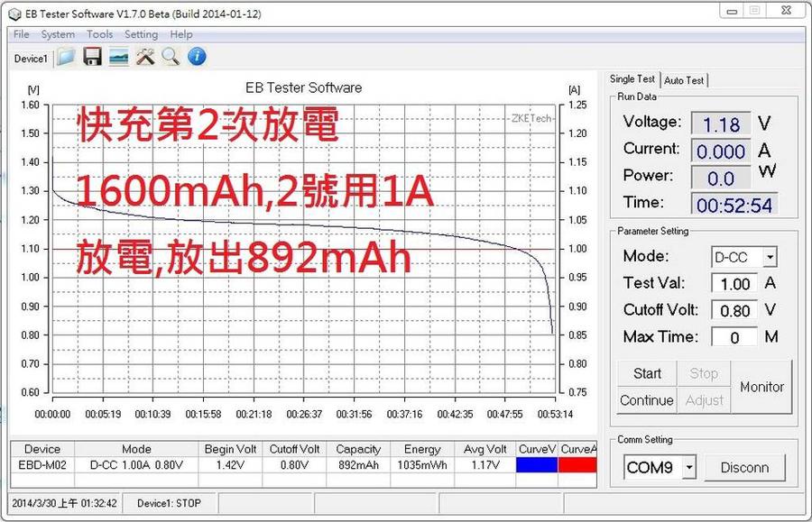
Task: Click the Disconn button
Action: tap(744, 467)
